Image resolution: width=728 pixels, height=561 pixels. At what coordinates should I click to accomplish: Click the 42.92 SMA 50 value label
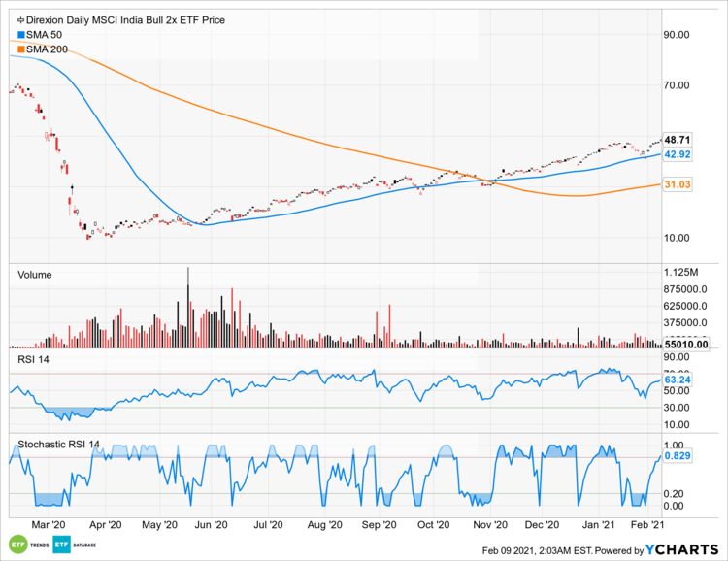pyautogui.click(x=677, y=154)
